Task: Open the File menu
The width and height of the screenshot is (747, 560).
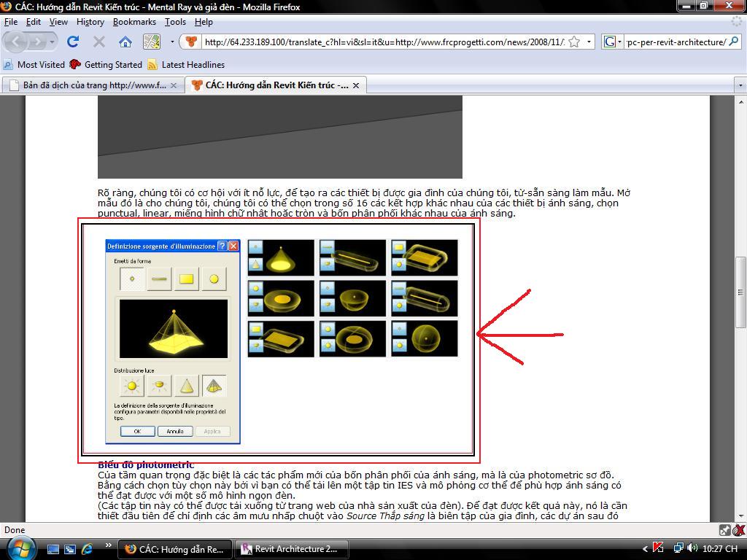Action: click(10, 22)
